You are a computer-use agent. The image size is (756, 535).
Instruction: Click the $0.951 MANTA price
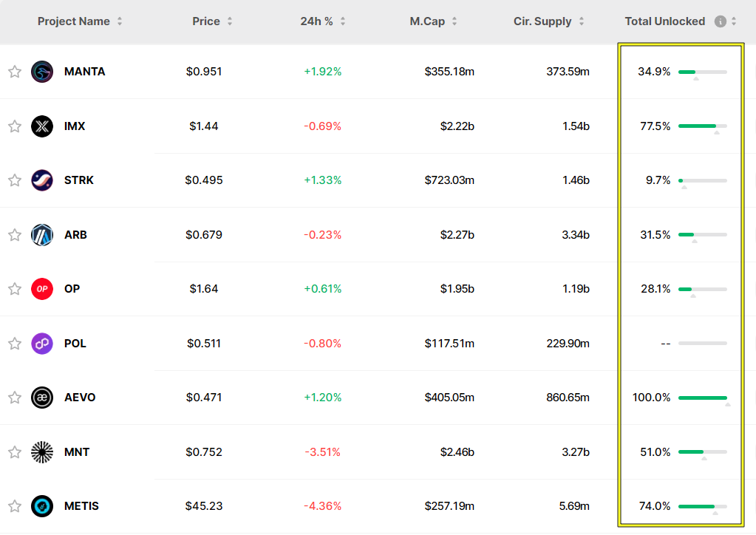coord(204,72)
